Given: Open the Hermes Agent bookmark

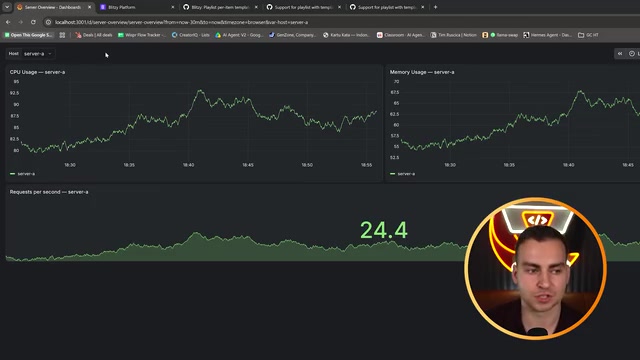Looking at the screenshot, I should (x=548, y=35).
